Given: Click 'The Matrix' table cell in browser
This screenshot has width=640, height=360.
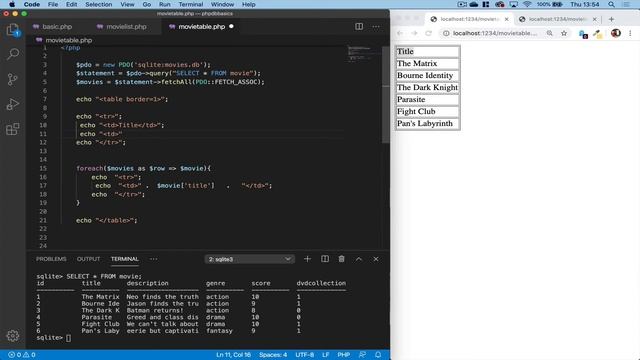Looking at the screenshot, I should 427,63.
